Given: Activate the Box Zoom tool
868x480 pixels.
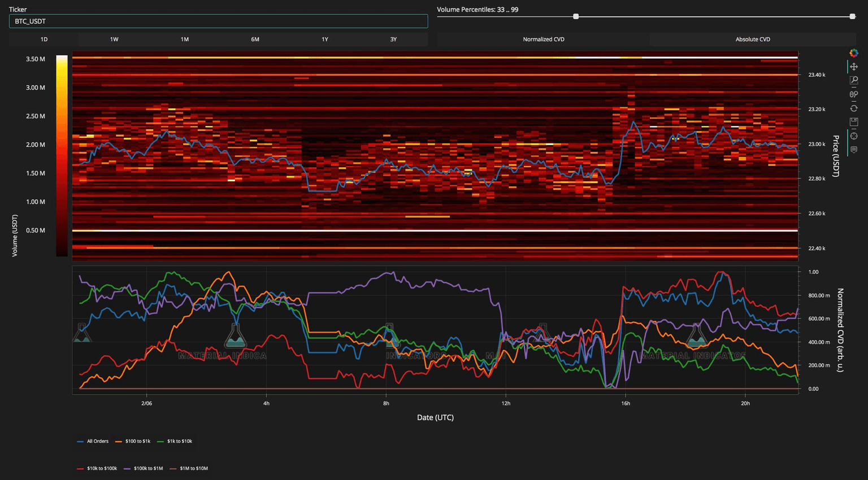Looking at the screenshot, I should [853, 81].
